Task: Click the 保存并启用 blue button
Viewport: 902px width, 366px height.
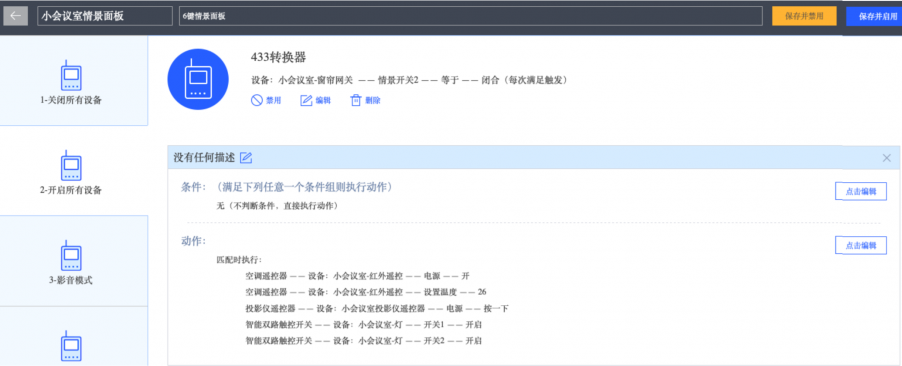Action: (x=874, y=16)
